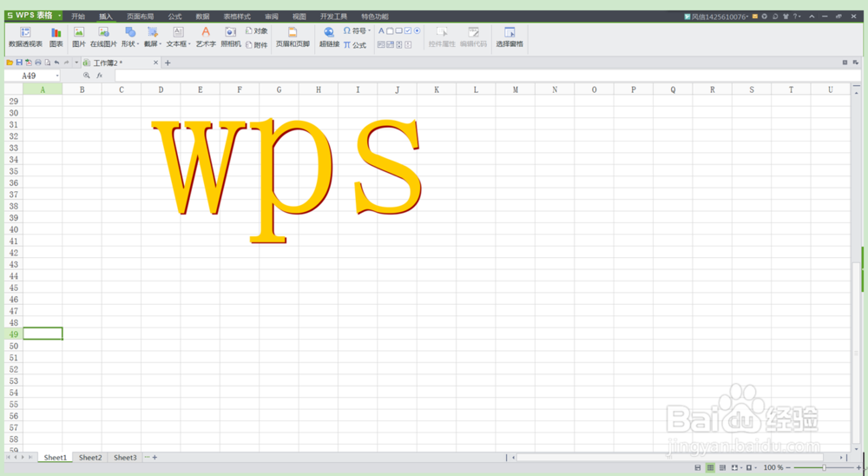
Task: Open the chat bubble icon in title bar
Action: tap(775, 17)
